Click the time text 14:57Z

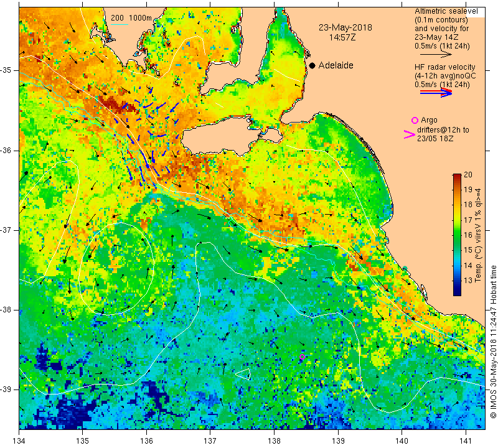pos(342,37)
